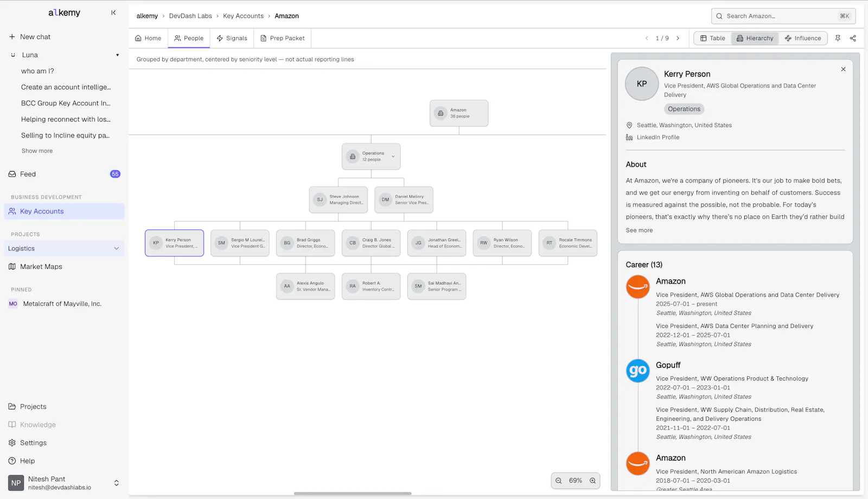Viewport: 868px width, 499px height.
Task: Zoom out the hierarchy chart
Action: (x=559, y=481)
